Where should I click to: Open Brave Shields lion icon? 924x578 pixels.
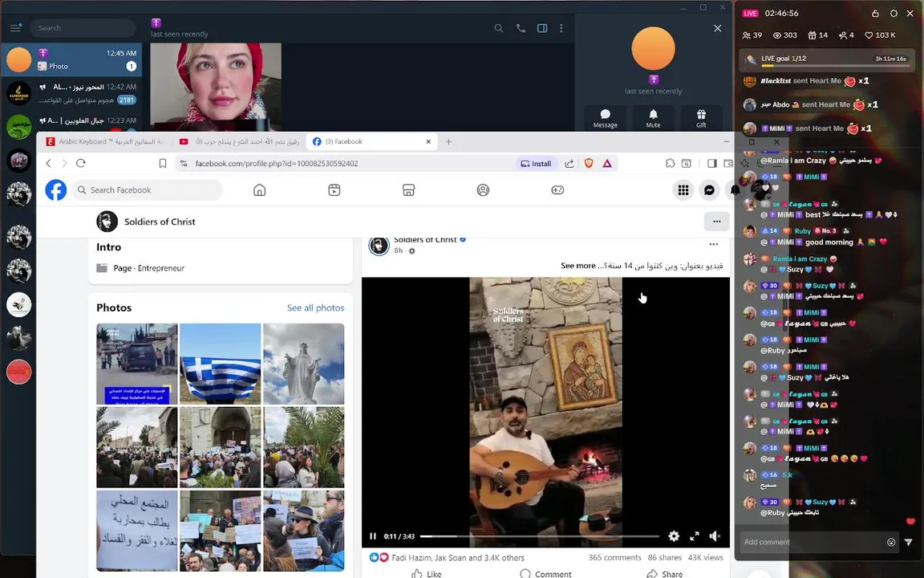pos(588,164)
